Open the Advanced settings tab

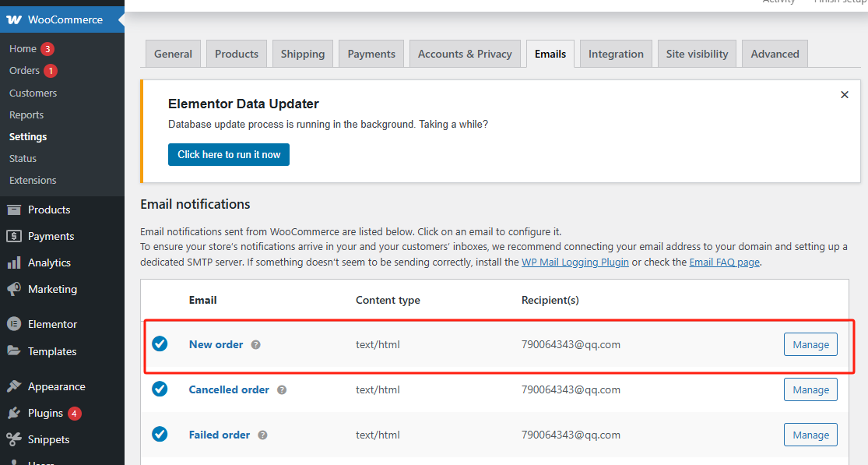point(775,54)
